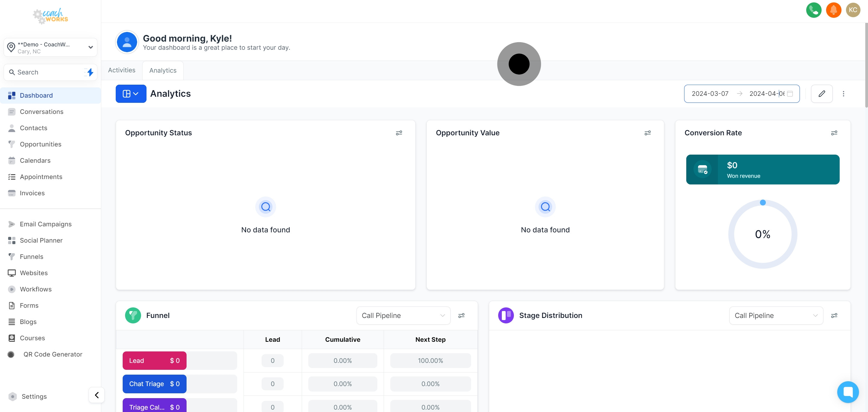Screen dimensions: 868x412
Task: Click the pencil edit dashboard icon
Action: pyautogui.click(x=822, y=94)
